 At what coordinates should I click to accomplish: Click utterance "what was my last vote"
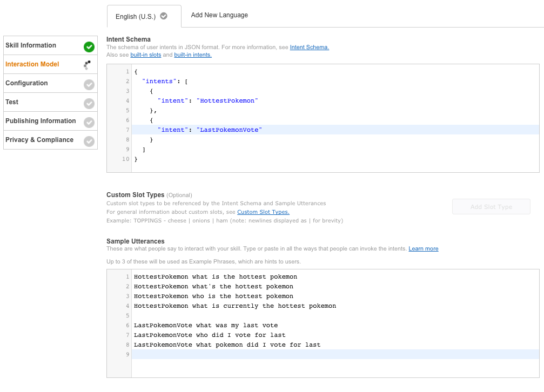[237, 326]
